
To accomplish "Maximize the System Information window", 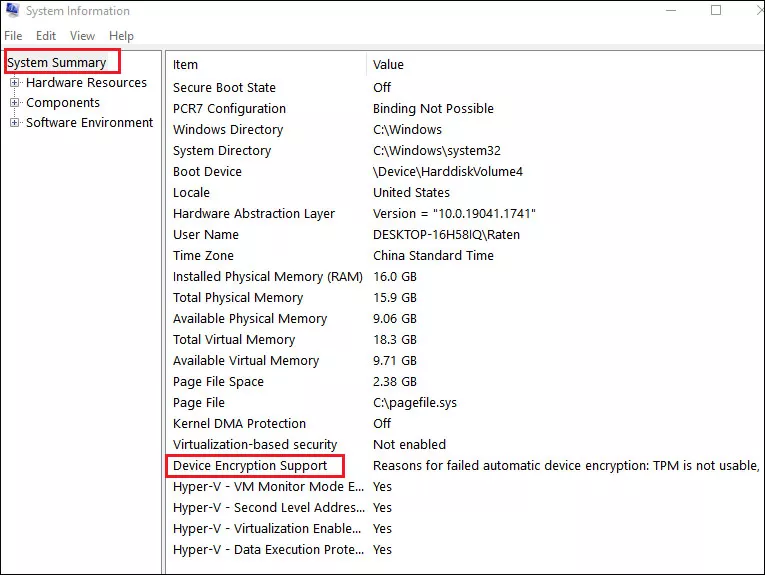I will tap(716, 10).
